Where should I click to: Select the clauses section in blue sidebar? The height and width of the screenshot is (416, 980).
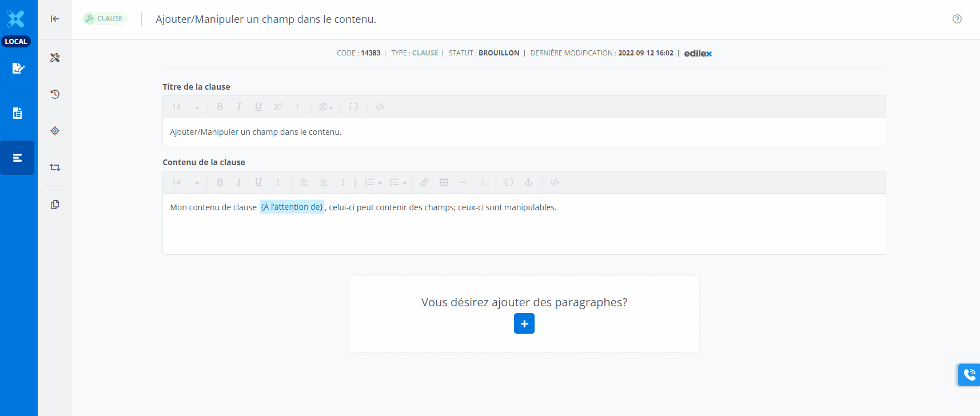[18, 158]
